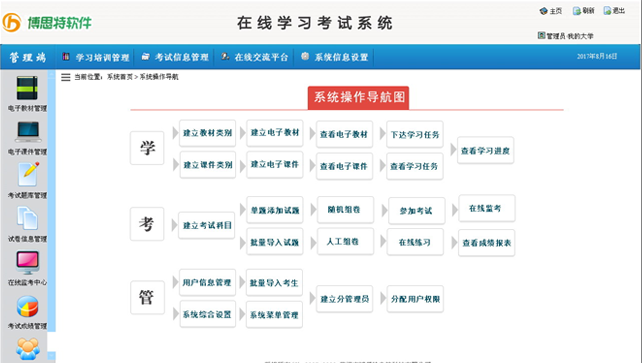
Task: Open 系统信息设置 menu
Action: point(335,57)
